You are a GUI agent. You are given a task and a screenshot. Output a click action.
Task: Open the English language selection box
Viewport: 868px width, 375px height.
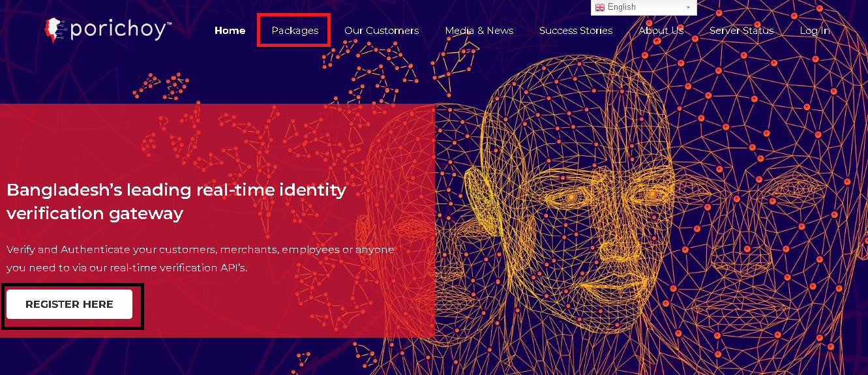coord(643,7)
